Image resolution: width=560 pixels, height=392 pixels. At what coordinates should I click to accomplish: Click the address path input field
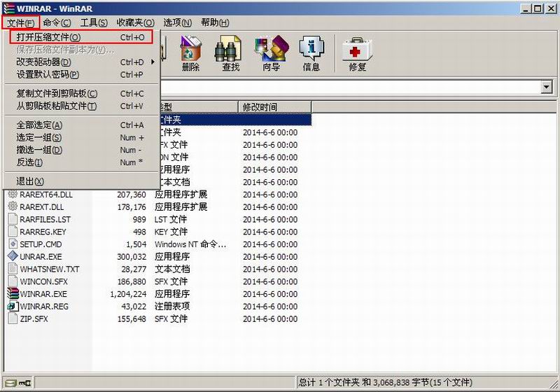(x=351, y=87)
